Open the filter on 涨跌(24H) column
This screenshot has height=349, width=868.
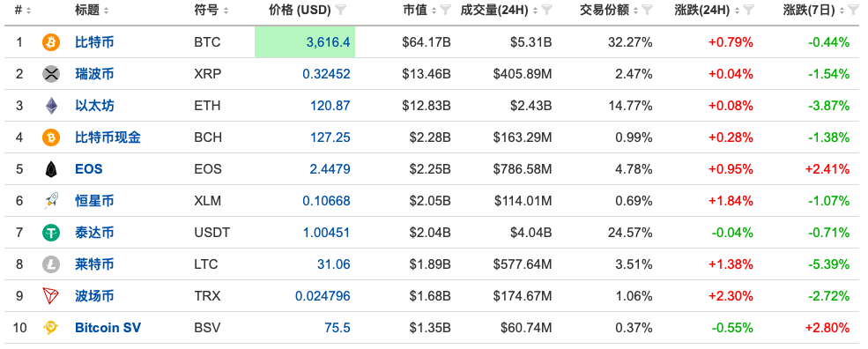point(748,10)
